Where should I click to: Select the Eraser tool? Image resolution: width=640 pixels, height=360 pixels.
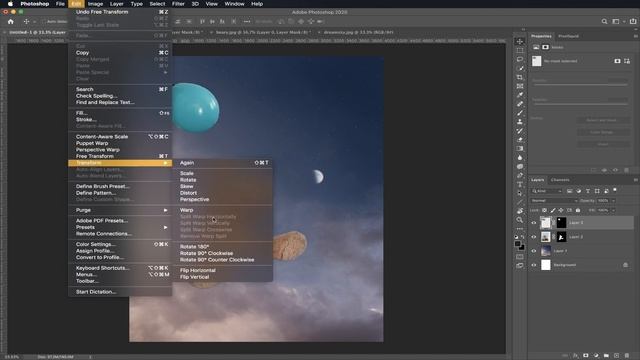[x=520, y=140]
